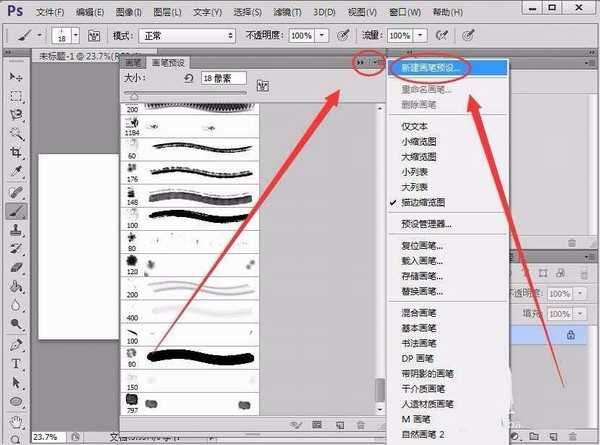This screenshot has height=445, width=600.
Task: Select the Eraser tool
Action: click(x=16, y=267)
